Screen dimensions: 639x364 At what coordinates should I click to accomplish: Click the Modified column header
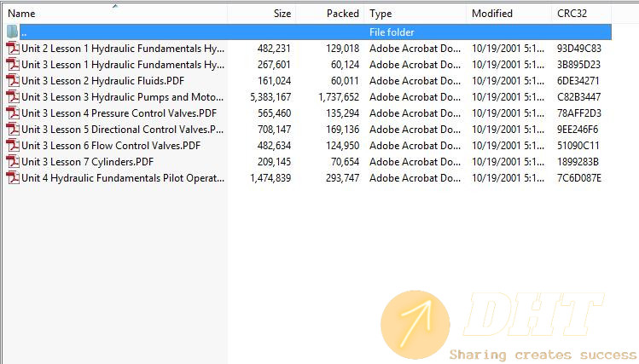[x=508, y=14]
